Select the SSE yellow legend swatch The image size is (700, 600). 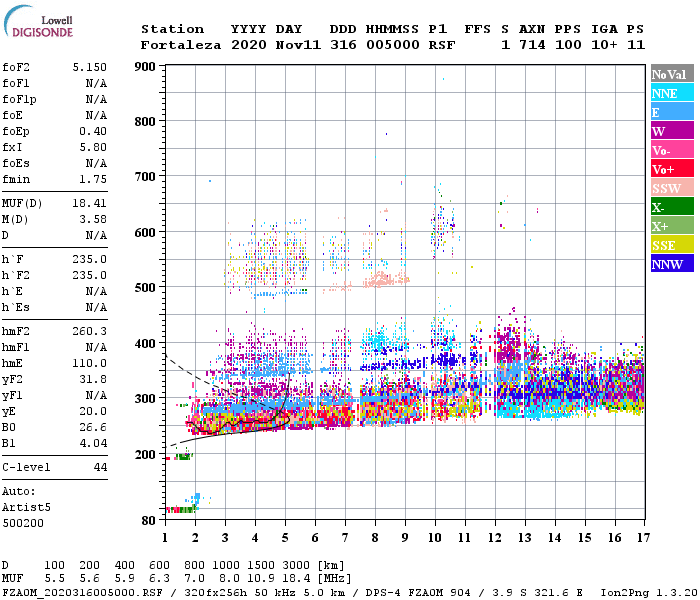(672, 245)
